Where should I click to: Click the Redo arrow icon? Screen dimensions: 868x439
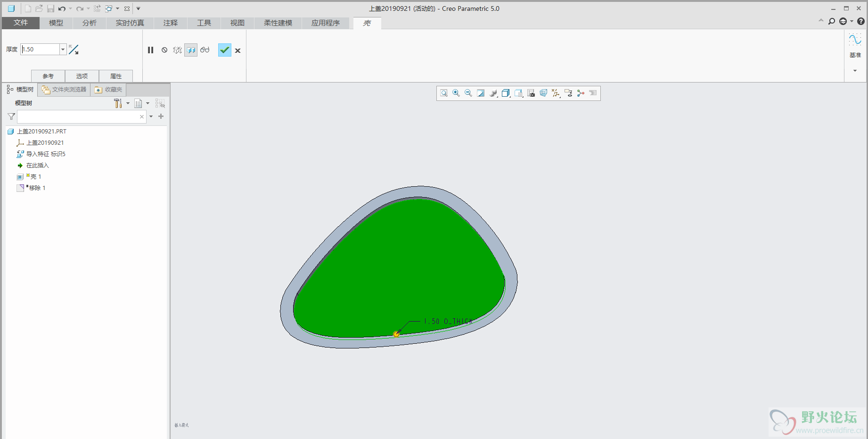[80, 8]
